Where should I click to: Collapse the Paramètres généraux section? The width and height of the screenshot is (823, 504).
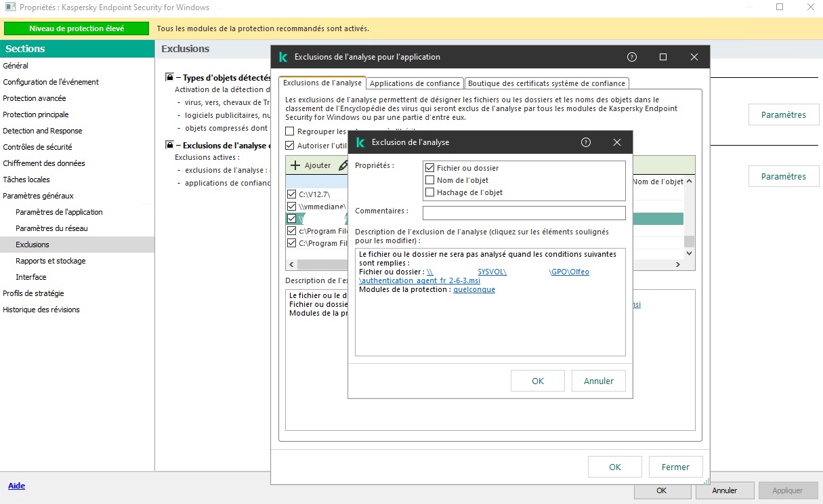38,196
